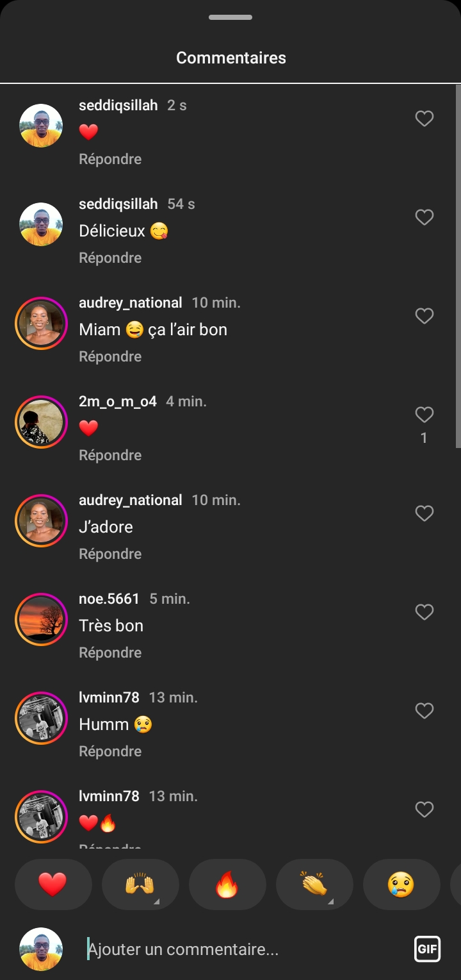This screenshot has height=980, width=461.
Task: Open the noe.5661 username profile
Action: point(109,599)
